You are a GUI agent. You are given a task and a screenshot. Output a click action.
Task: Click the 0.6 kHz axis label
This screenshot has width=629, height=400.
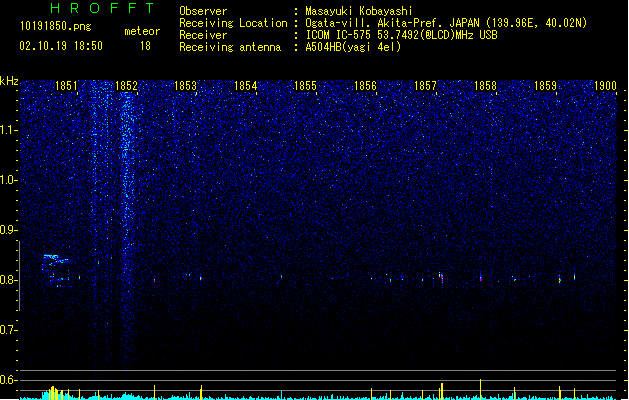[8, 380]
